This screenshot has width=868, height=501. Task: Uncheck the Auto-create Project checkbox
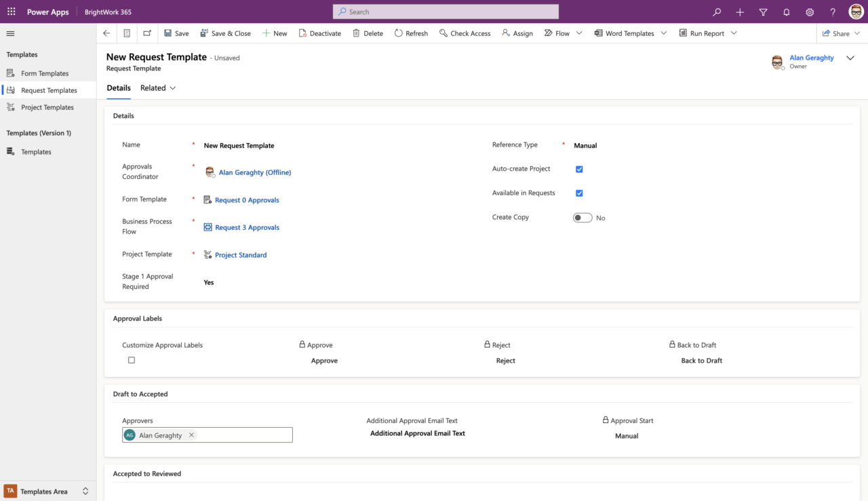point(579,169)
